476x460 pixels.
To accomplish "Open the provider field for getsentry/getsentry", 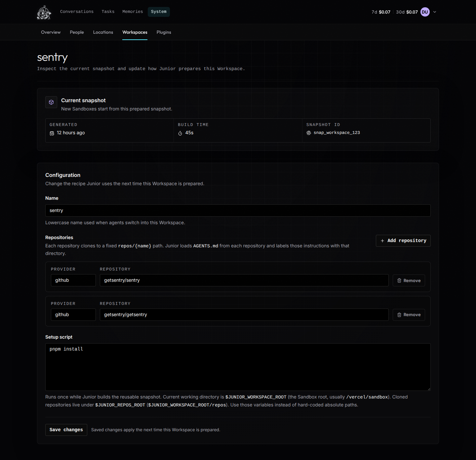I will click(x=73, y=315).
